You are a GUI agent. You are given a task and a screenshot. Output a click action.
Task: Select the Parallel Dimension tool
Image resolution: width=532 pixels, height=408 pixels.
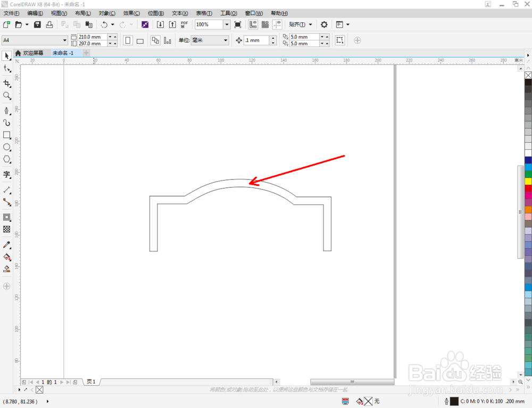click(x=7, y=190)
